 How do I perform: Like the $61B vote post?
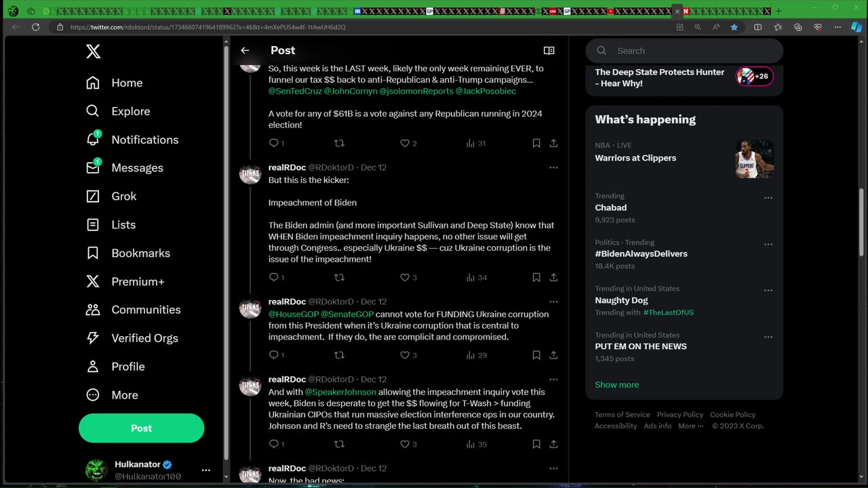click(405, 143)
